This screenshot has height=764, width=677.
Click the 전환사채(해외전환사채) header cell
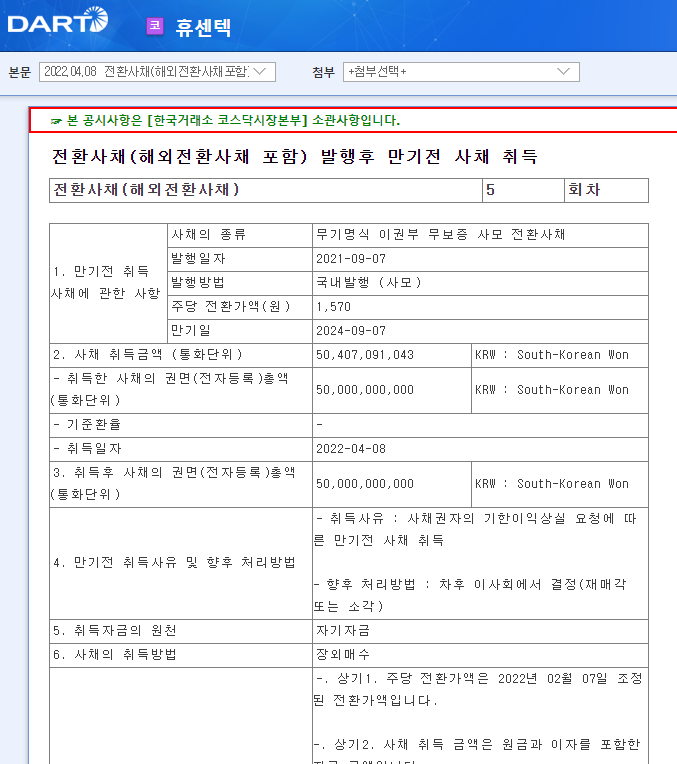coord(266,190)
